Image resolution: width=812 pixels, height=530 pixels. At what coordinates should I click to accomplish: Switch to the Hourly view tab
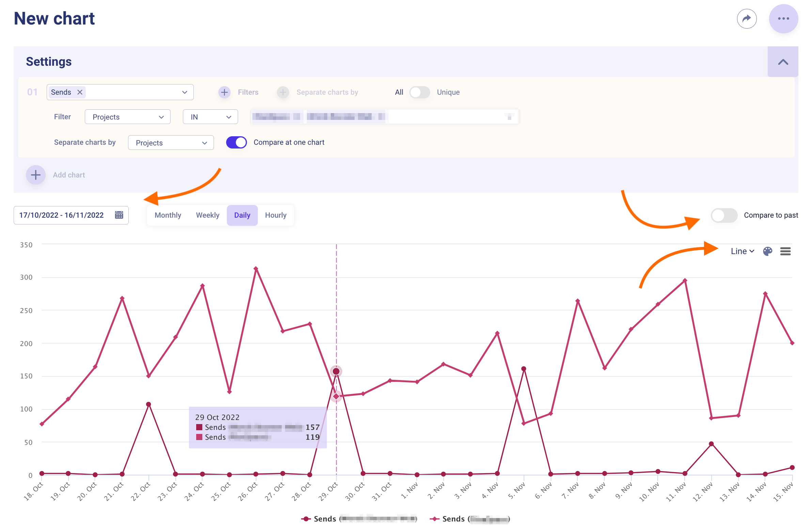coord(275,215)
